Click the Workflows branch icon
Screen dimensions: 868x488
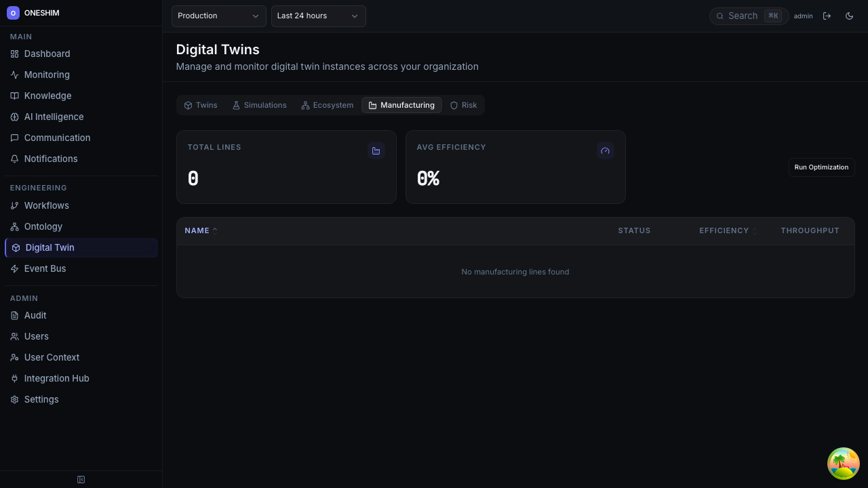pos(14,206)
